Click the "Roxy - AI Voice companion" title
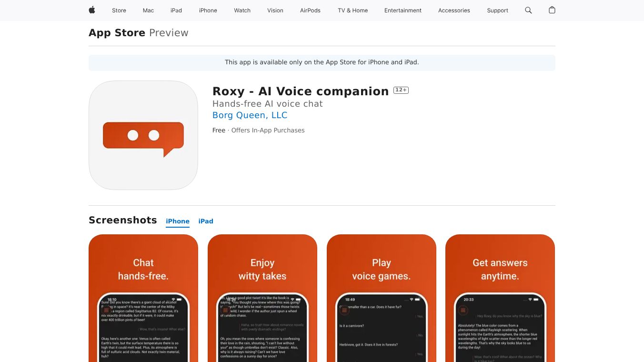644x362 pixels. click(x=301, y=91)
